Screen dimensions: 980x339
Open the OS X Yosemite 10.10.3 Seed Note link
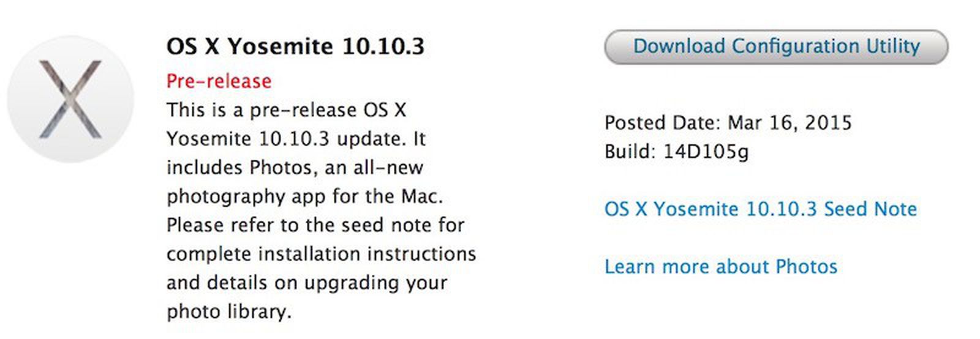pyautogui.click(x=760, y=209)
